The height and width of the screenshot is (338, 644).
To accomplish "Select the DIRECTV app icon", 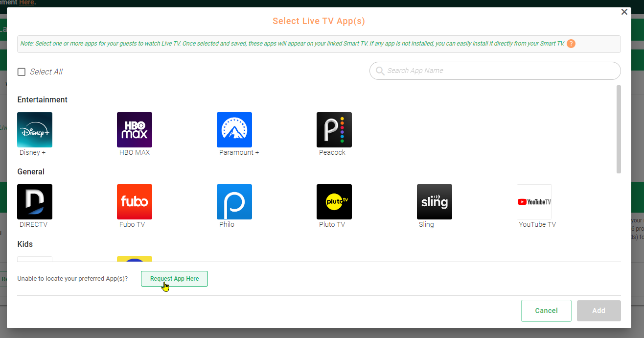I will point(35,202).
